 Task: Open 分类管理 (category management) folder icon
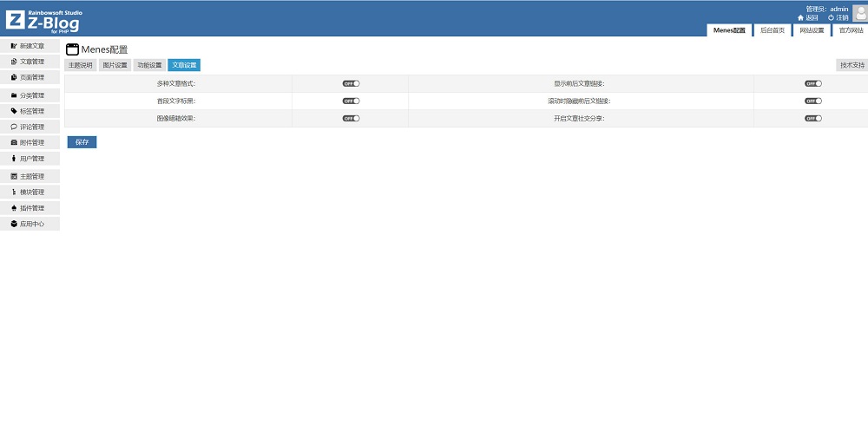pyautogui.click(x=14, y=95)
